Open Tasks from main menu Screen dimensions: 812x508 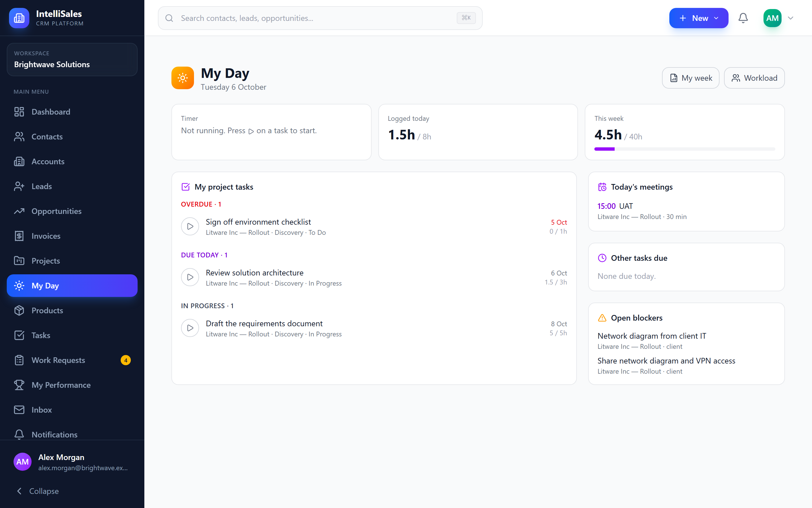(72, 335)
